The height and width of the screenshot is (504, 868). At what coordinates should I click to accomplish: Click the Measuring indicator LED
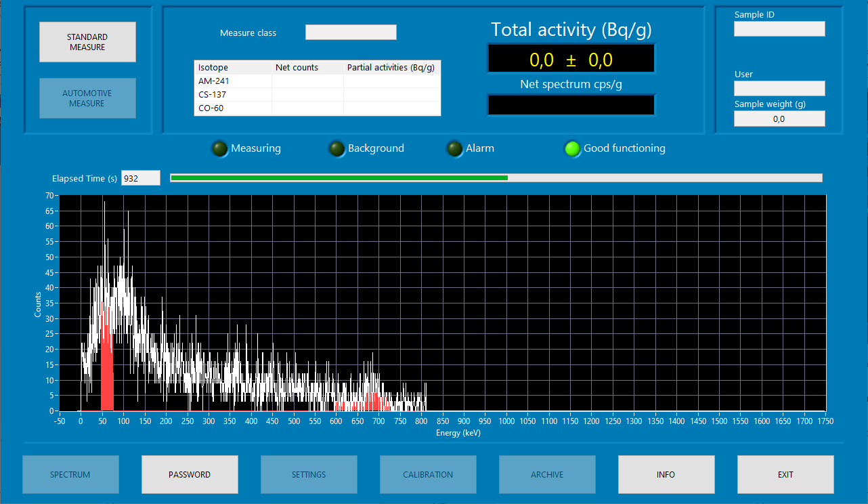(220, 149)
